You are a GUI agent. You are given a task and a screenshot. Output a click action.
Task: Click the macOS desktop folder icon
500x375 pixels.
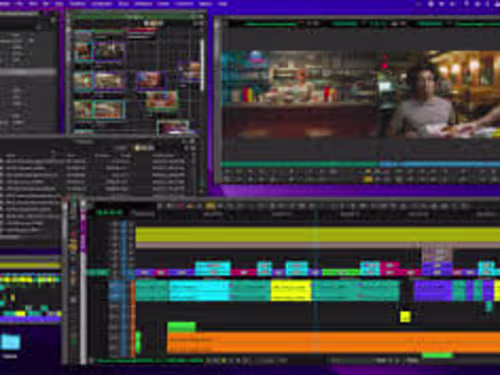[x=11, y=342]
